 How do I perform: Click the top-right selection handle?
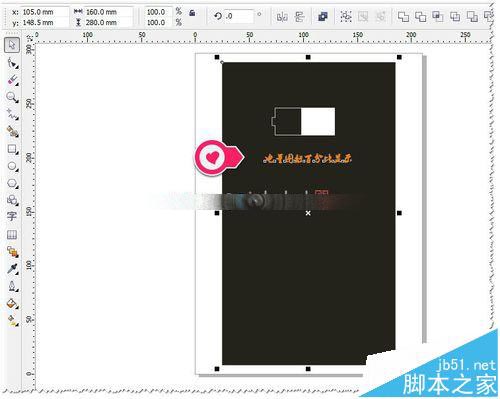click(x=399, y=57)
